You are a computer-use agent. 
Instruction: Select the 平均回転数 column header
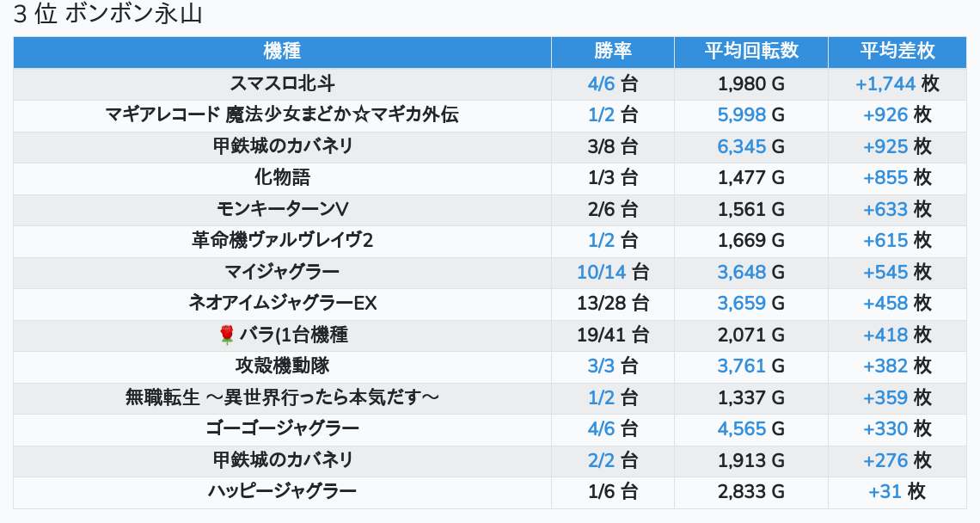[x=750, y=51]
